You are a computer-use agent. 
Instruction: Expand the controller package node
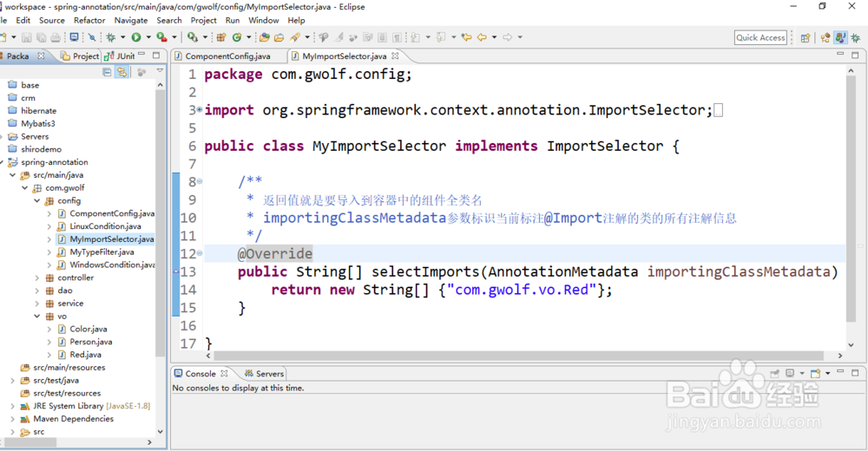37,278
